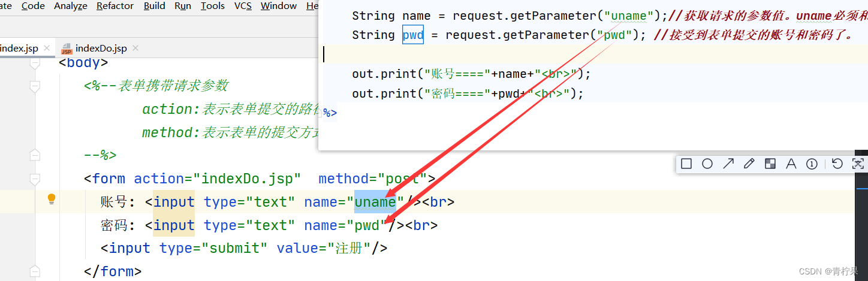Screen dimensions: 868x281
Task: Select the pencil freehand tool
Action: coord(749,164)
